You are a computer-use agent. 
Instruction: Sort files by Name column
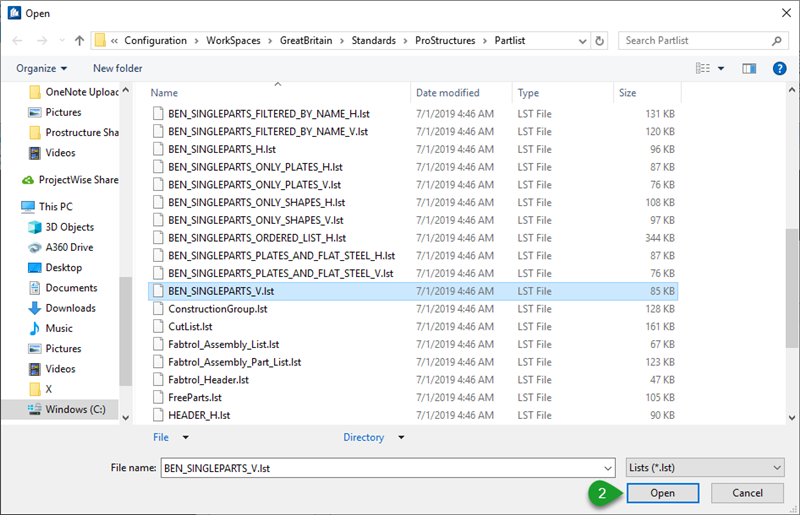[164, 93]
